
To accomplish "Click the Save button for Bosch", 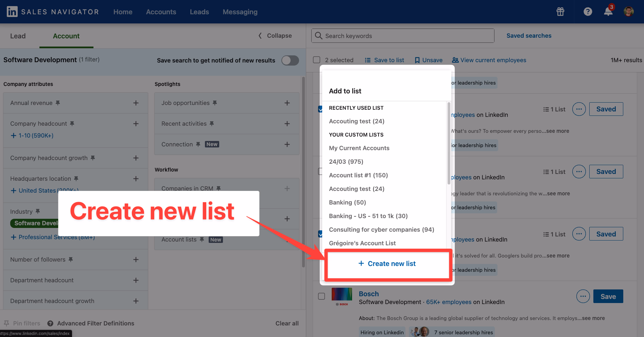I will (608, 296).
